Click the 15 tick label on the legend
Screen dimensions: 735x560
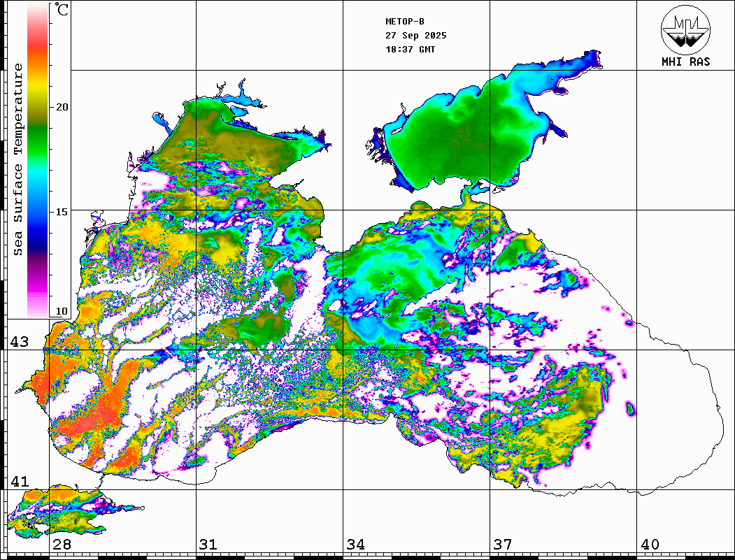(x=62, y=212)
